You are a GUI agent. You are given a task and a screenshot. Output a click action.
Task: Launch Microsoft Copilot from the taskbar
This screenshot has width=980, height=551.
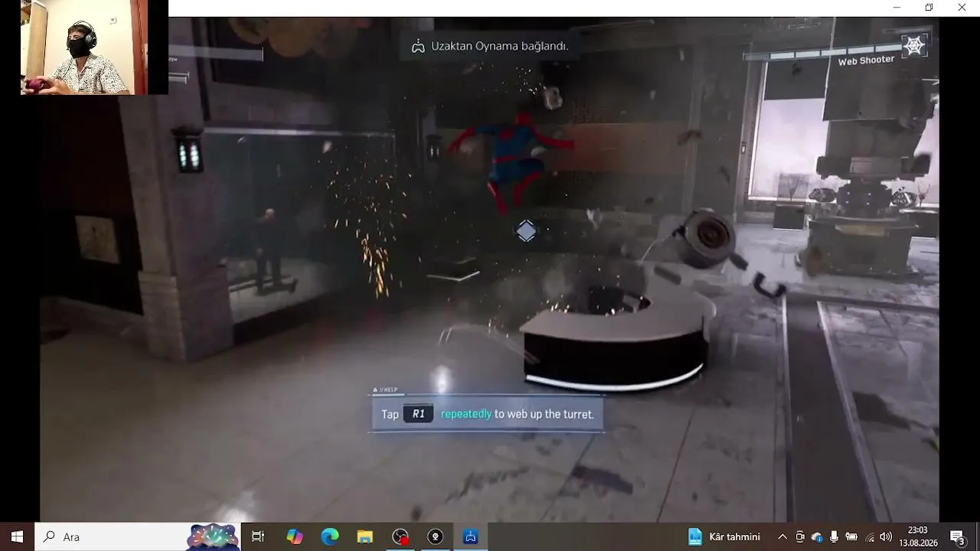point(295,536)
